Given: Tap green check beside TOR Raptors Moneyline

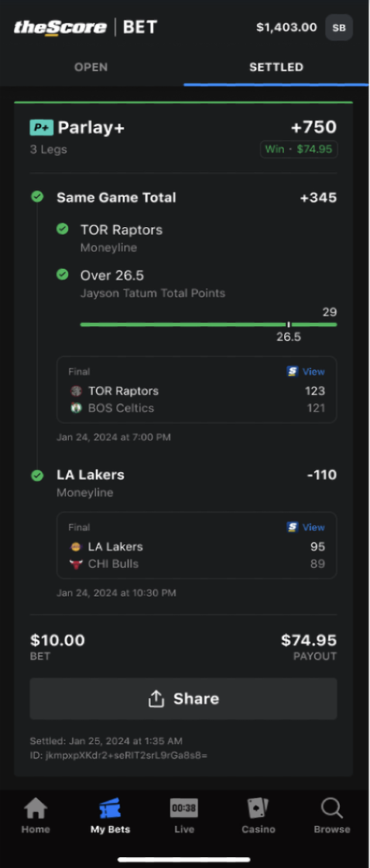Looking at the screenshot, I should pos(63,229).
